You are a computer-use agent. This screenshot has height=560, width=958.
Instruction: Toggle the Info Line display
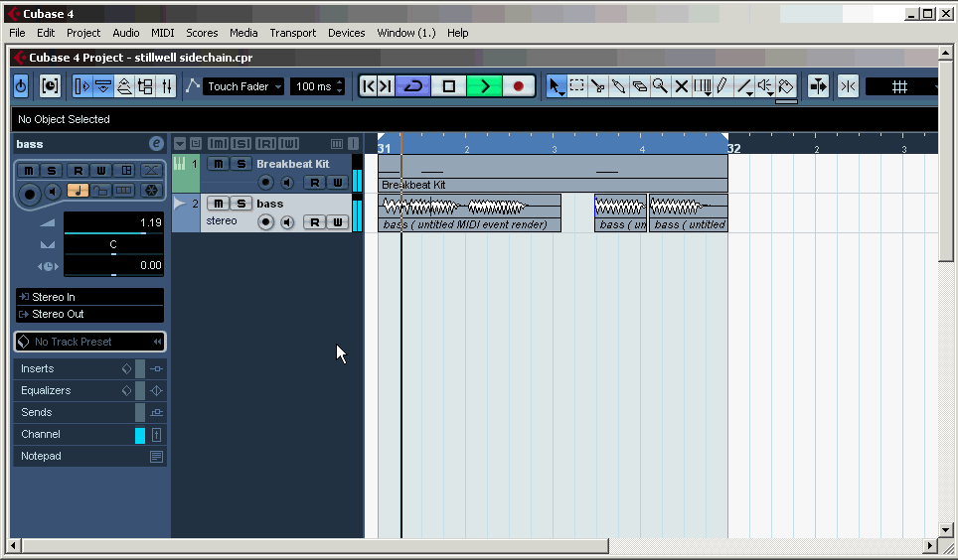click(x=103, y=86)
